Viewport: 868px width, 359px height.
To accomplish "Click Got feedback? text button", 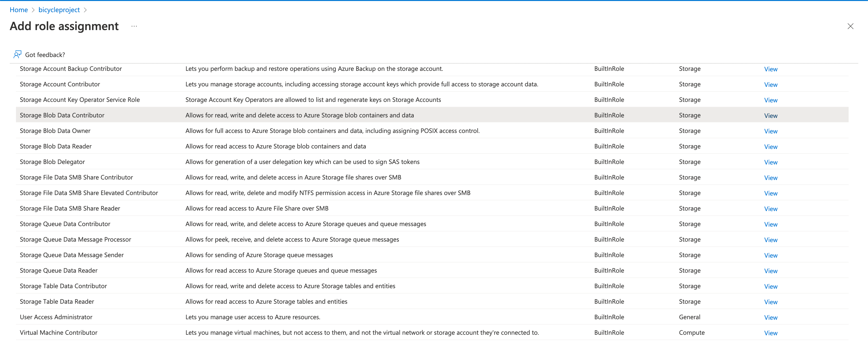I will click(45, 55).
